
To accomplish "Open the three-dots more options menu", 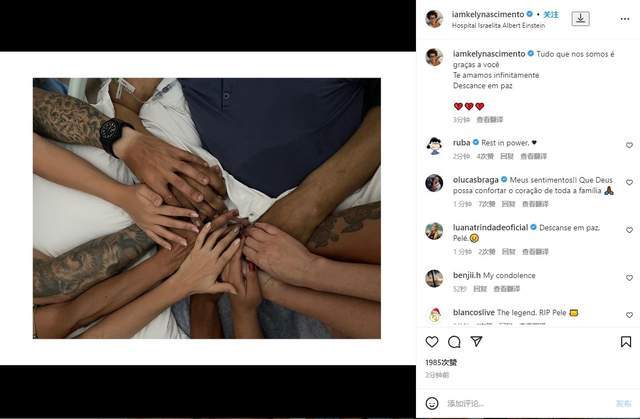I will [625, 19].
